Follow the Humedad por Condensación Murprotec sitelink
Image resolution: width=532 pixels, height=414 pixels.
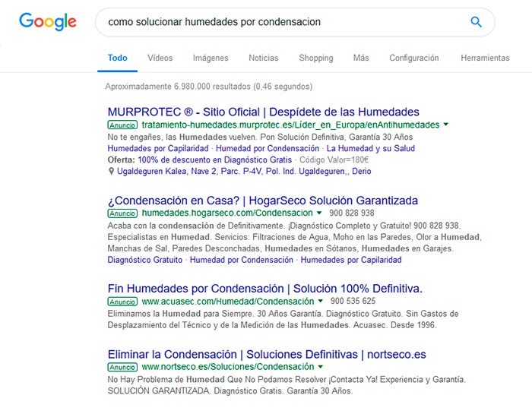(x=268, y=149)
